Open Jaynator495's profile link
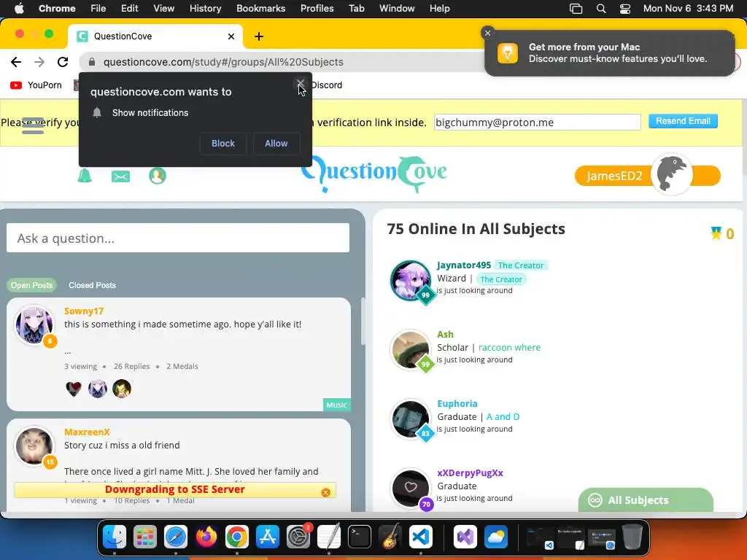The width and height of the screenshot is (747, 560). pos(464,265)
